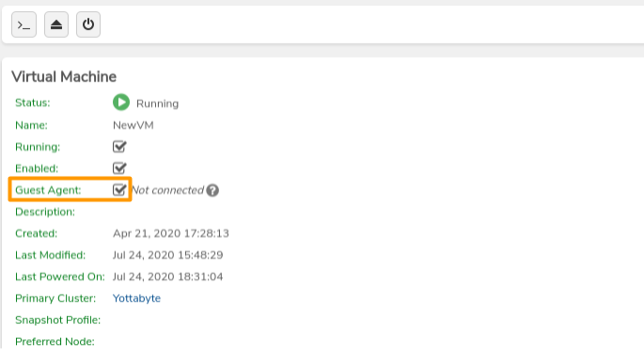Image resolution: width=644 pixels, height=349 pixels.
Task: Click the Preferred Node label
Action: (55, 341)
